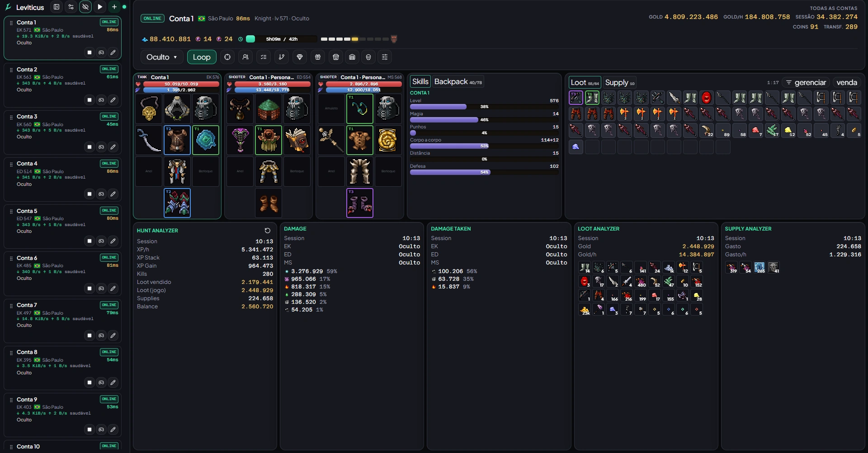
Task: Add a new account with the plus button
Action: [x=114, y=7]
